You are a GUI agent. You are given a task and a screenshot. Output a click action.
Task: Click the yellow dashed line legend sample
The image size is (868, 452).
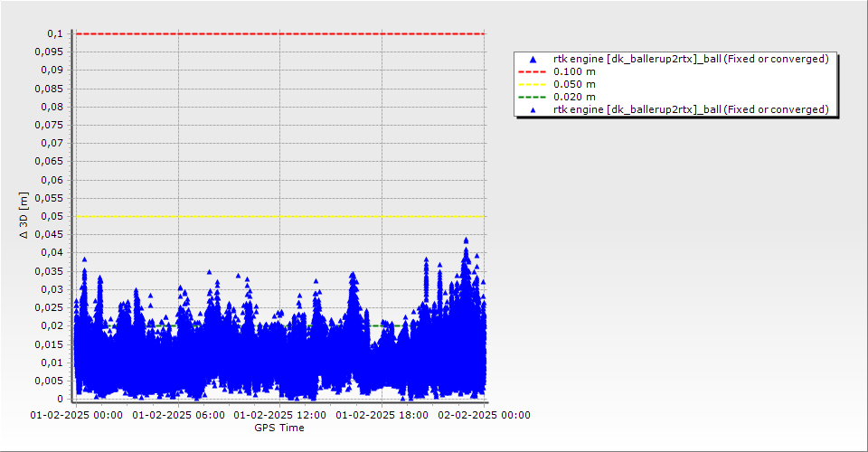click(x=533, y=84)
